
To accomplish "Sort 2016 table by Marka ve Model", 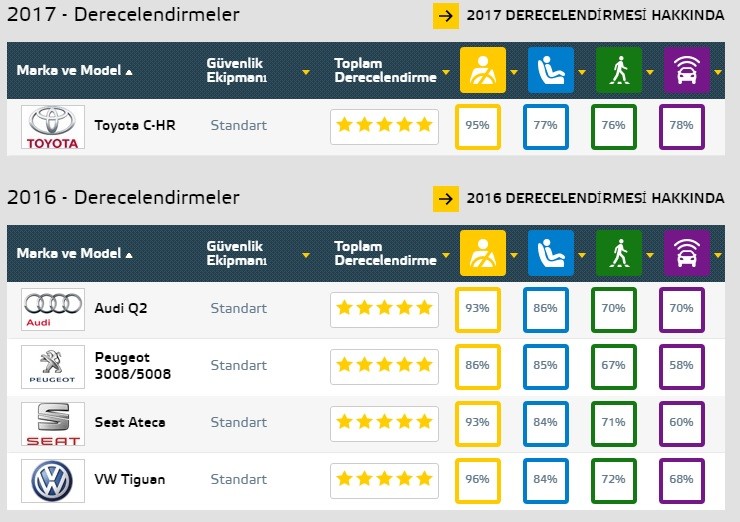I will tap(74, 254).
